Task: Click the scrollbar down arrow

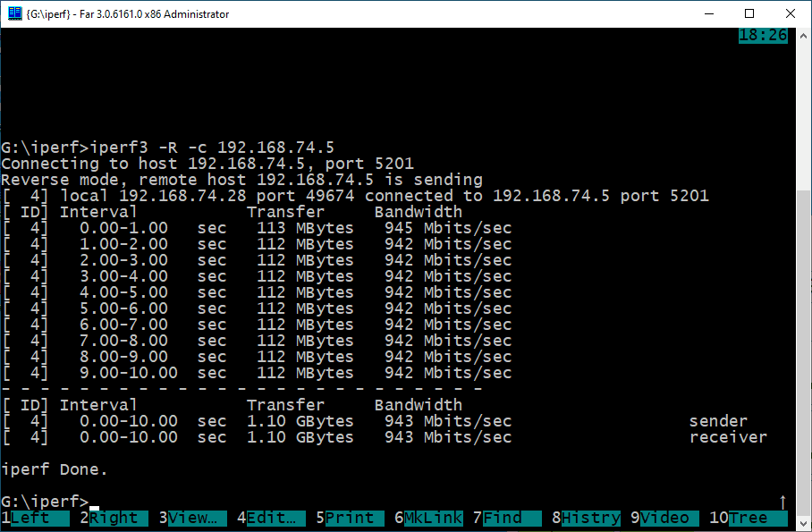Action: pos(803,522)
